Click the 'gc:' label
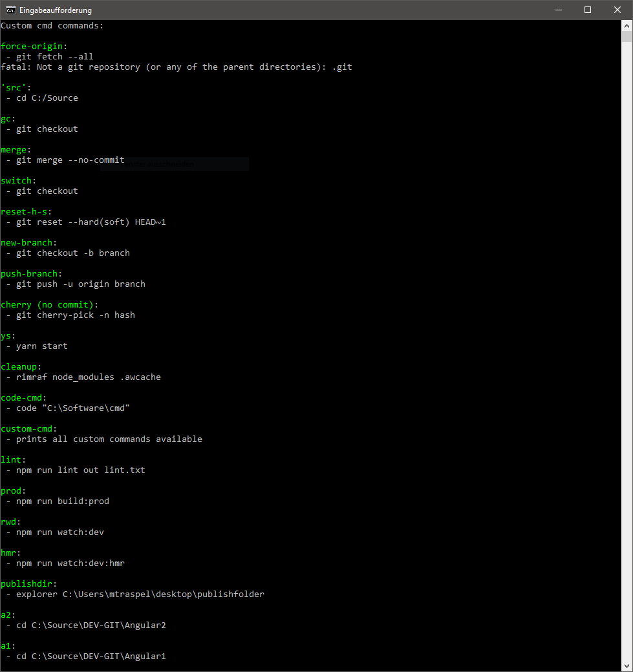Viewport: 633px width, 672px height. [x=8, y=119]
